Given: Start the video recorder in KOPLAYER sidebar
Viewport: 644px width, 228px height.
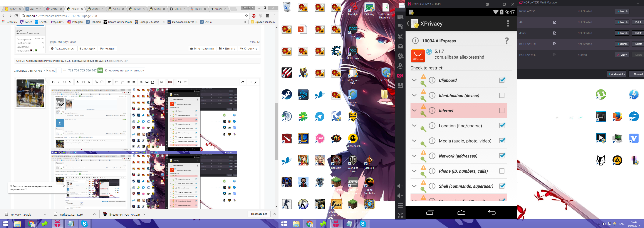Looking at the screenshot, I should (x=400, y=76).
